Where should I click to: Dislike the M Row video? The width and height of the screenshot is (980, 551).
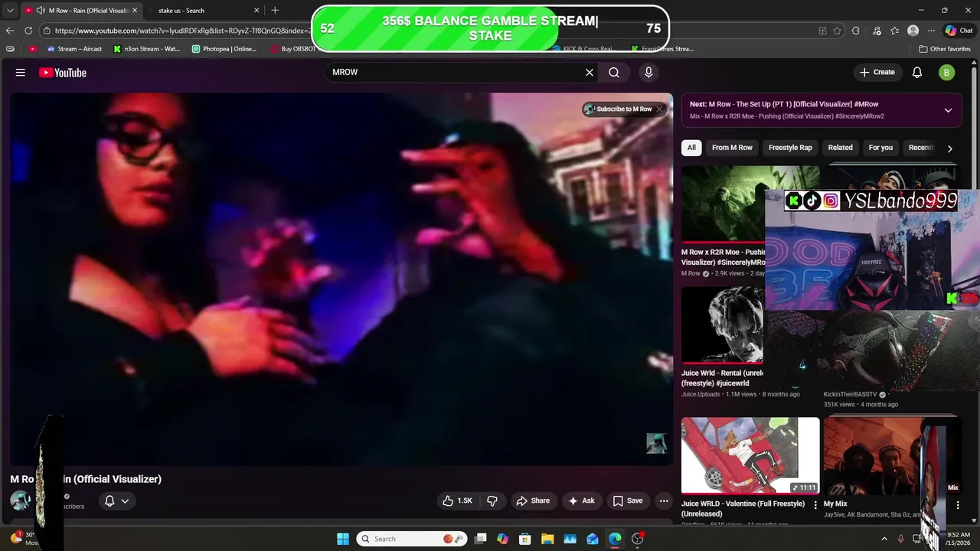coord(492,500)
